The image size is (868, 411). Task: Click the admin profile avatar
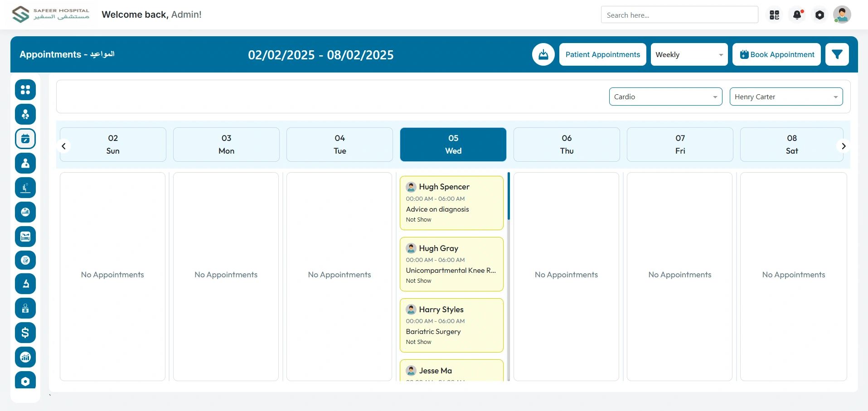842,15
